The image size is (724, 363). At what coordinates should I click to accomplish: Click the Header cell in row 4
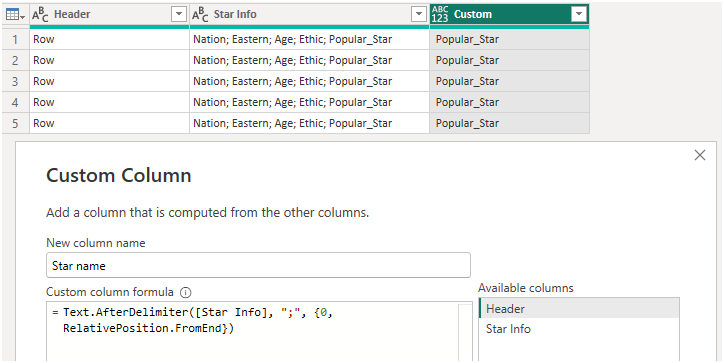coord(109,102)
